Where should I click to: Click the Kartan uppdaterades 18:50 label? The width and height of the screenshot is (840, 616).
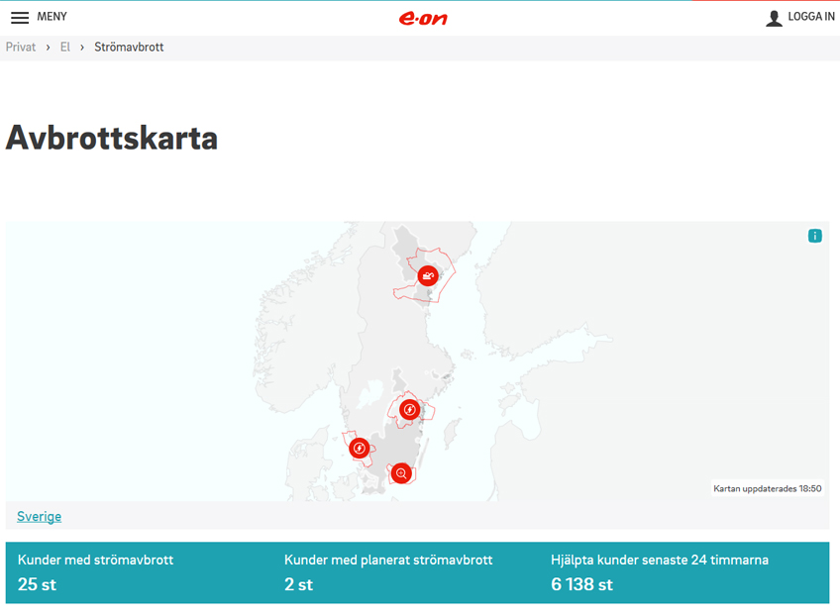(x=767, y=488)
